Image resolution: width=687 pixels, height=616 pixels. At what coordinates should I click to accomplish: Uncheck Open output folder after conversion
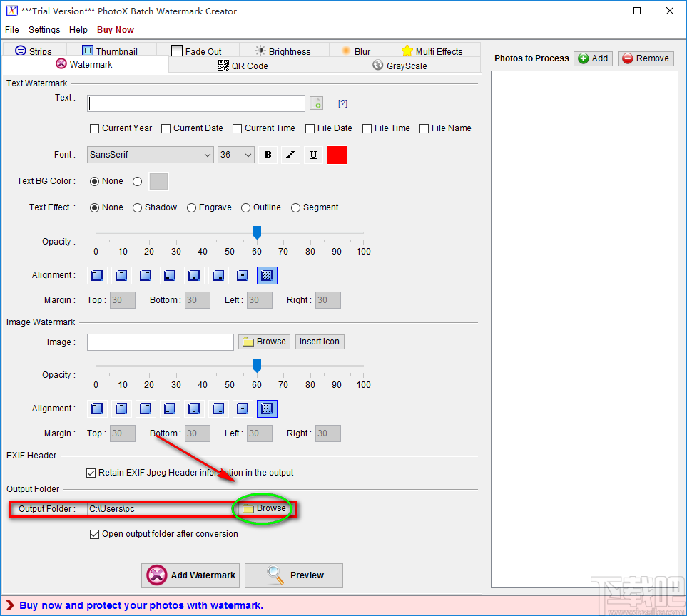[x=94, y=534]
